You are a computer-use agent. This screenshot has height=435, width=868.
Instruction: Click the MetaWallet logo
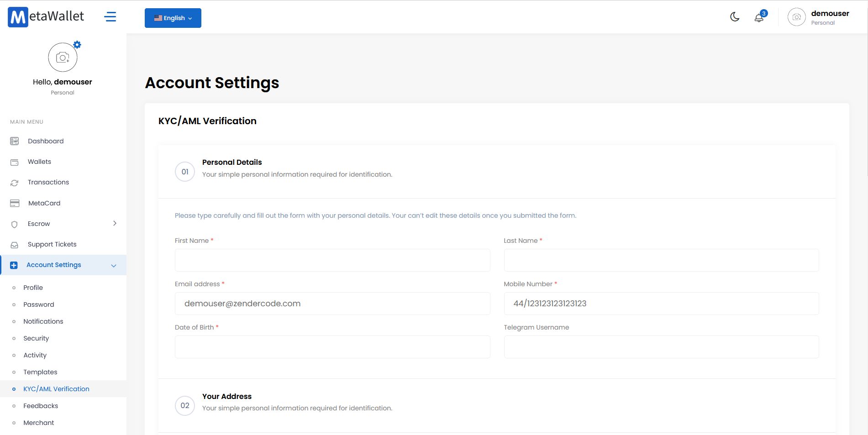point(46,17)
